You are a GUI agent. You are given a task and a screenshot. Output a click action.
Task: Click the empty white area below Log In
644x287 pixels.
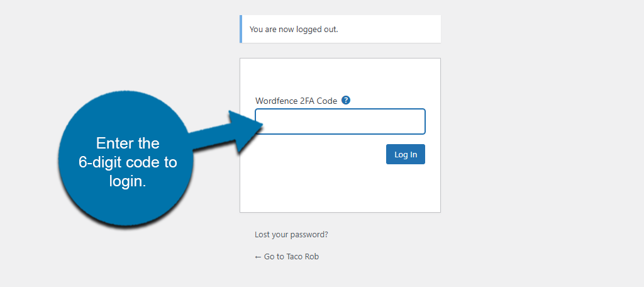tap(340, 189)
